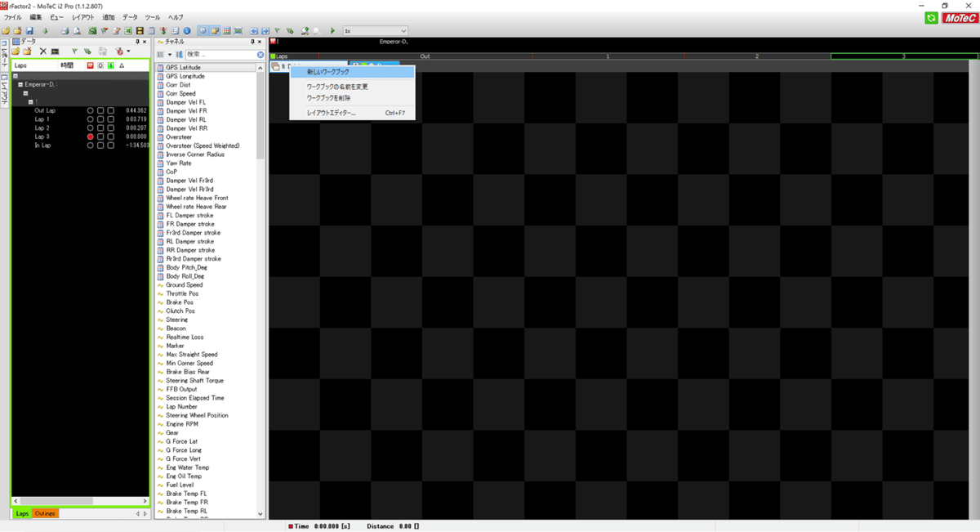Click the delta triangle column header icon

pos(122,65)
